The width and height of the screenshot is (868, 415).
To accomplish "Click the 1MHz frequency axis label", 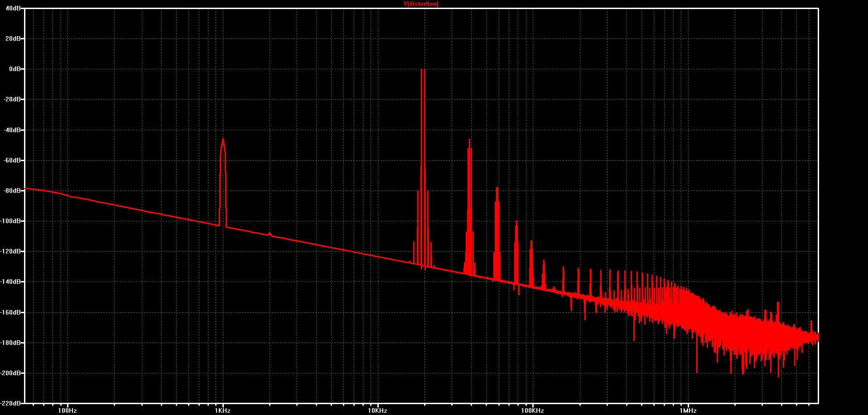I will tap(688, 410).
